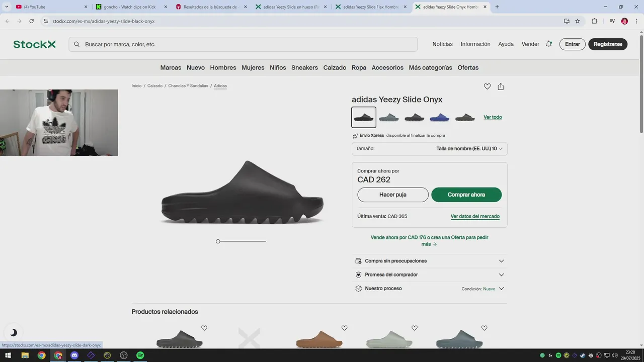
Task: Open the tab search dropdown arrow
Action: click(x=7, y=7)
